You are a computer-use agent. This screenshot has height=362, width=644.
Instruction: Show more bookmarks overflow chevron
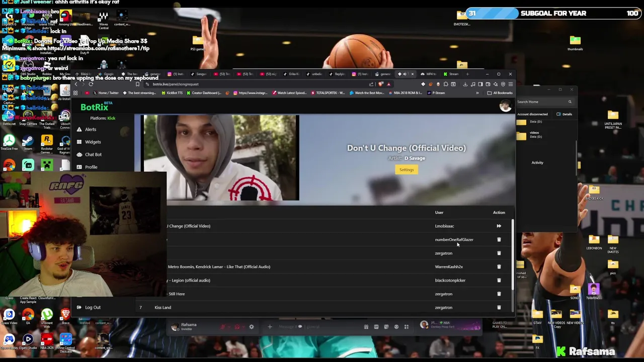point(477,93)
